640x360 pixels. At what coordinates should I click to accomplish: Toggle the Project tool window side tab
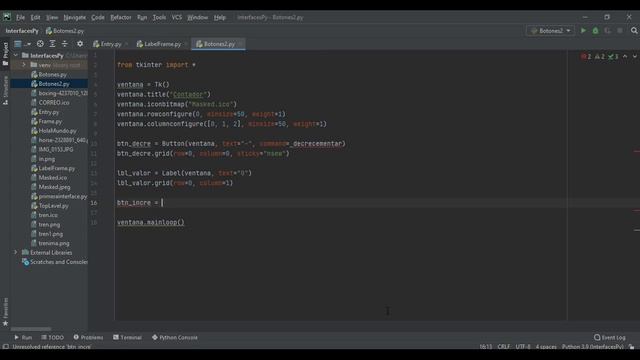pyautogui.click(x=5, y=54)
